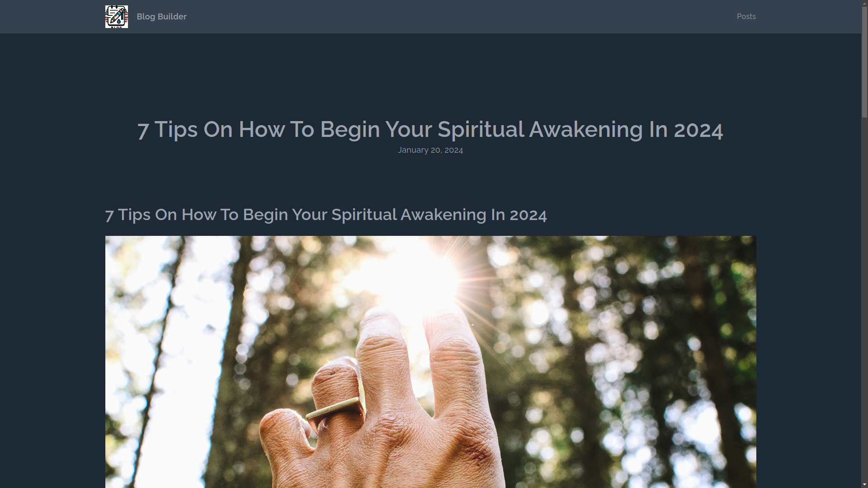
Task: Click the left-aligned article subheading above the photo
Action: pyautogui.click(x=326, y=215)
